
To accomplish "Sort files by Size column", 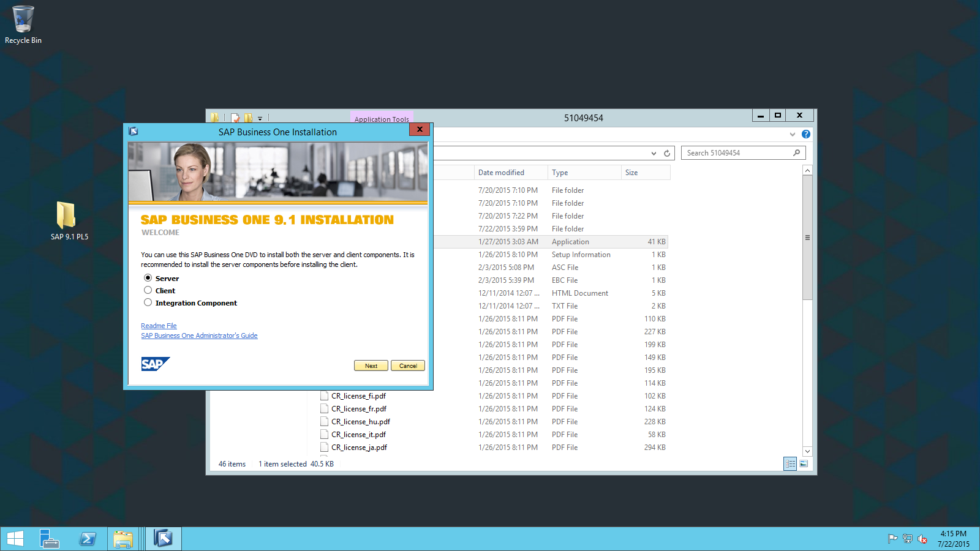I will coord(646,173).
